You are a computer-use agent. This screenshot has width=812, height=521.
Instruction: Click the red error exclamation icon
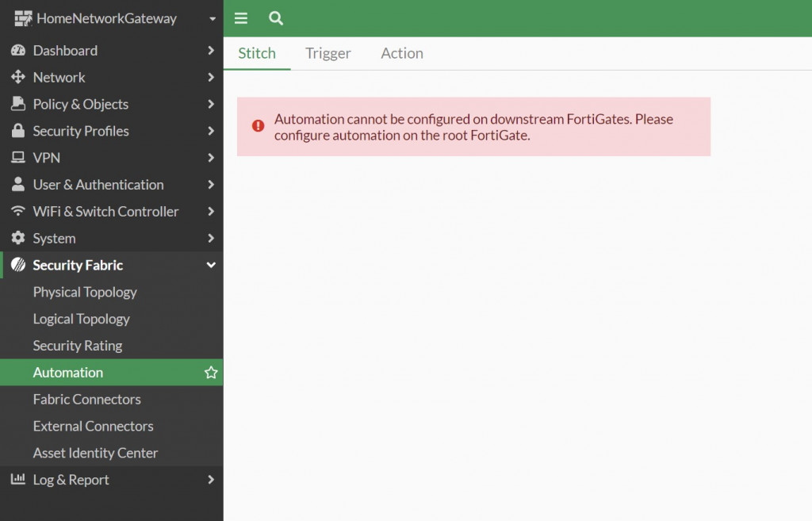[258, 126]
